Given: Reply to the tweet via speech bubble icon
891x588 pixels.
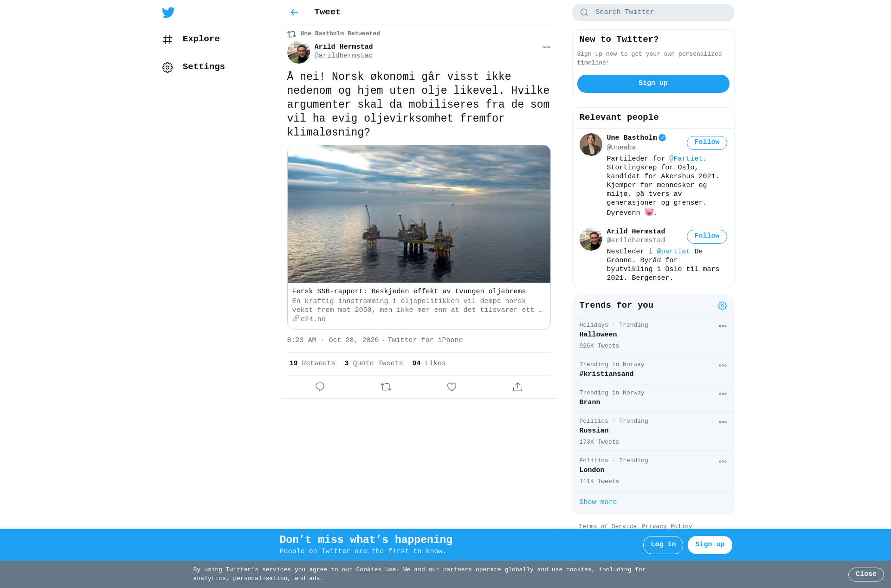Looking at the screenshot, I should (x=320, y=387).
